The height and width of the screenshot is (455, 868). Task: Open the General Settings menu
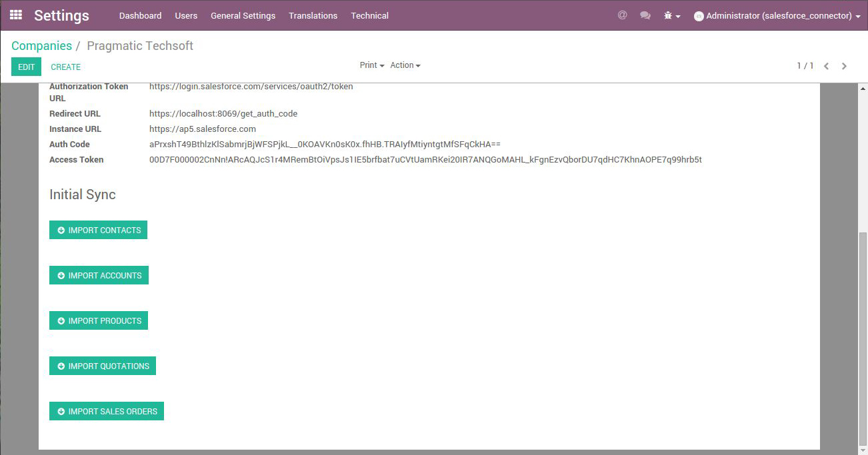243,15
